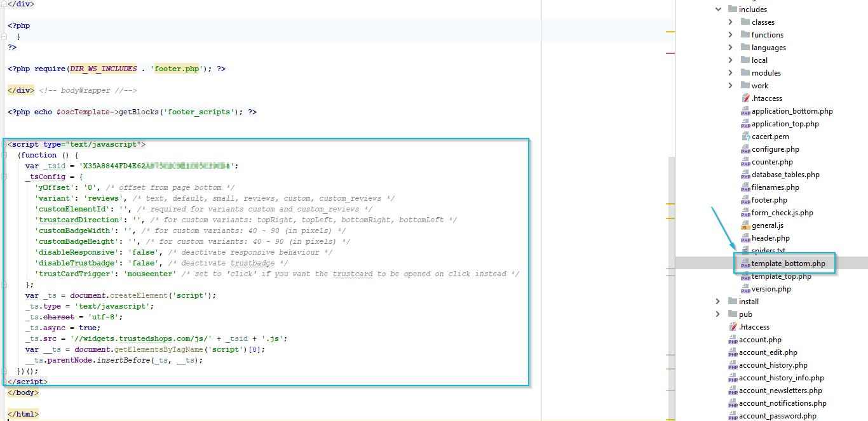This screenshot has width=868, height=421.
Task: Click the form_check.js.php file icon
Action: (745, 213)
